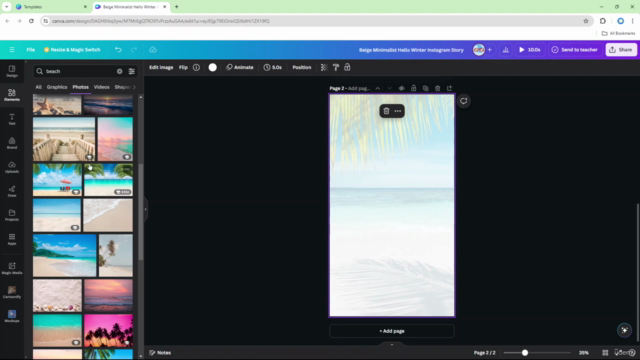
Task: Switch to the Graphics tab
Action: [x=57, y=87]
